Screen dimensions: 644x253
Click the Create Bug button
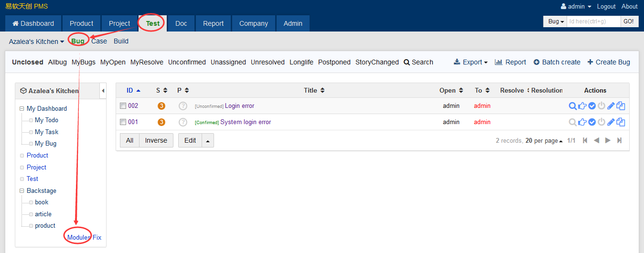click(x=608, y=62)
